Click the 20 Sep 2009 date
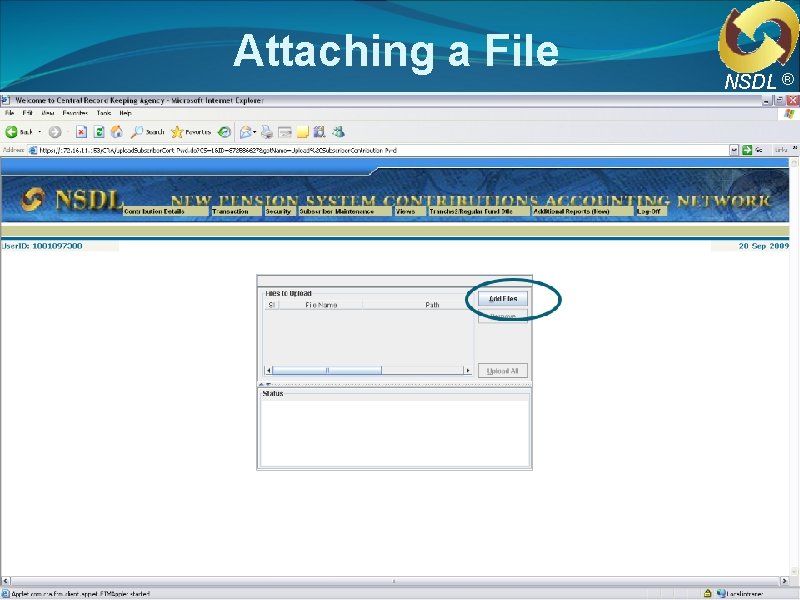The height and width of the screenshot is (600, 800). [x=763, y=246]
